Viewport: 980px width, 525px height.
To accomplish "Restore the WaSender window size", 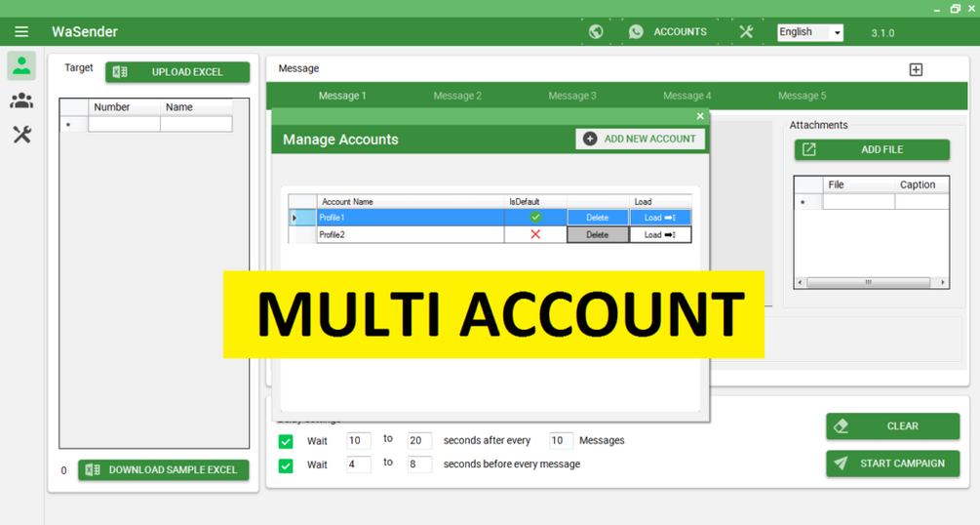I will pos(955,8).
